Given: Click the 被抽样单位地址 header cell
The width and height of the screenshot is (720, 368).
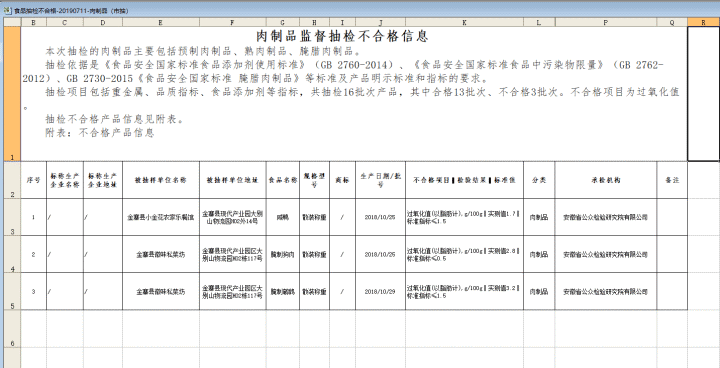Looking at the screenshot, I should pyautogui.click(x=233, y=180).
